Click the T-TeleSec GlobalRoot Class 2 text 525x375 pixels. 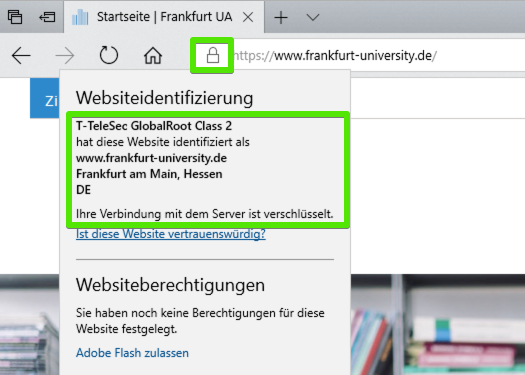pos(154,126)
